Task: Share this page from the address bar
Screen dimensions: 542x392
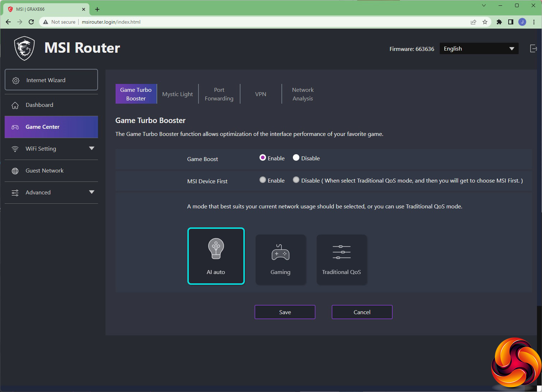Action: click(x=473, y=22)
